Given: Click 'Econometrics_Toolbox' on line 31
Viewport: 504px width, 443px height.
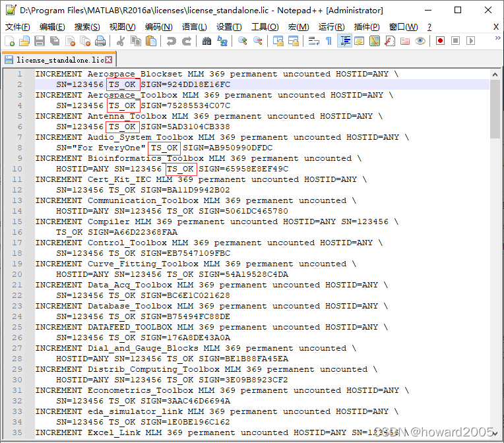Looking at the screenshot, I should tap(141, 390).
